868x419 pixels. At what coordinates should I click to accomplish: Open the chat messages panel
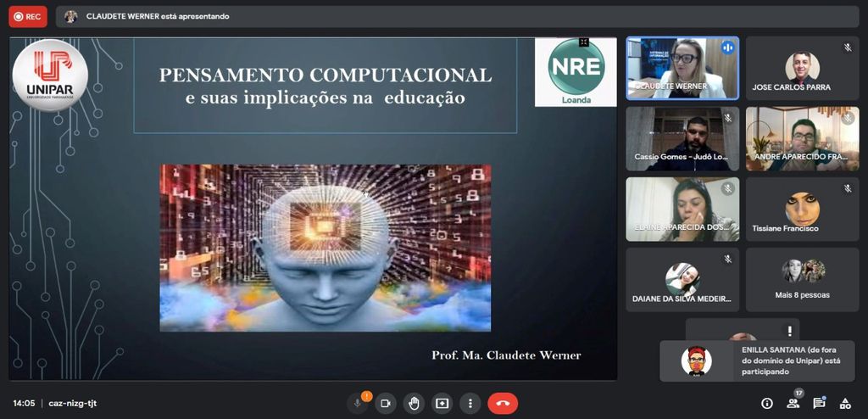coord(819,404)
